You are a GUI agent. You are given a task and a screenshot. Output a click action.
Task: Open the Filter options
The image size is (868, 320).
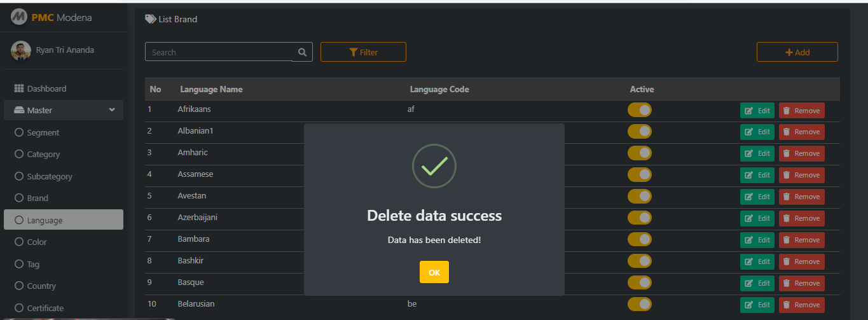[x=363, y=52]
